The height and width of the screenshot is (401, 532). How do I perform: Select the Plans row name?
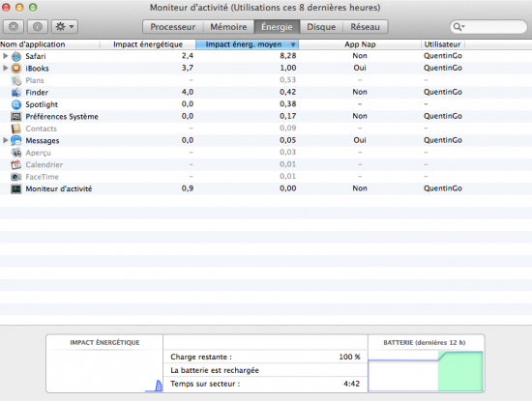click(35, 80)
